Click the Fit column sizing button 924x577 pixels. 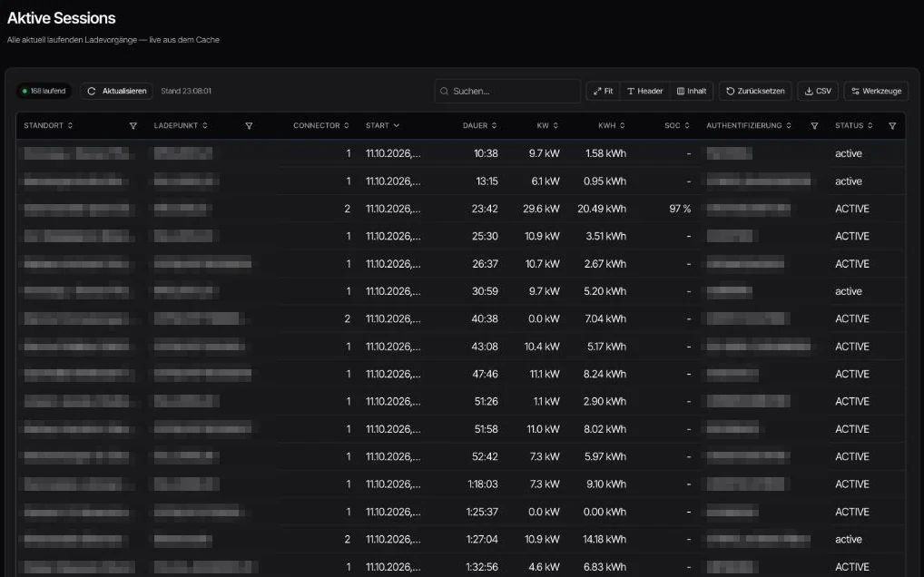[603, 92]
